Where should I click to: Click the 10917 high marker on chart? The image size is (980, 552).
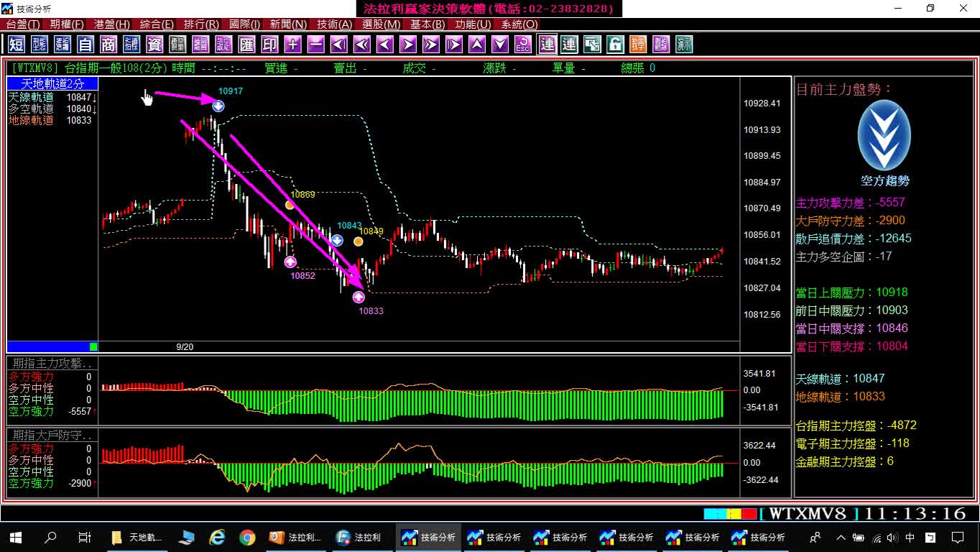tap(218, 106)
